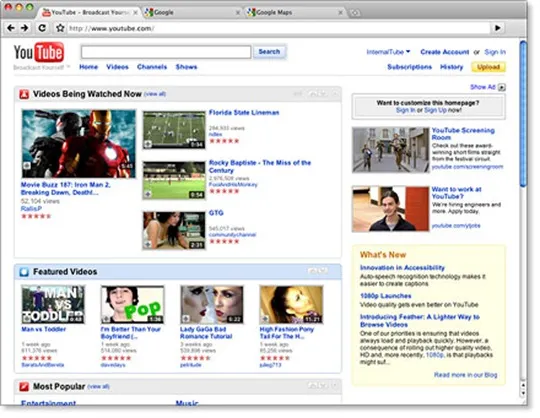540x418 pixels.
Task: Switch to the Google Maps tab
Action: [295, 13]
